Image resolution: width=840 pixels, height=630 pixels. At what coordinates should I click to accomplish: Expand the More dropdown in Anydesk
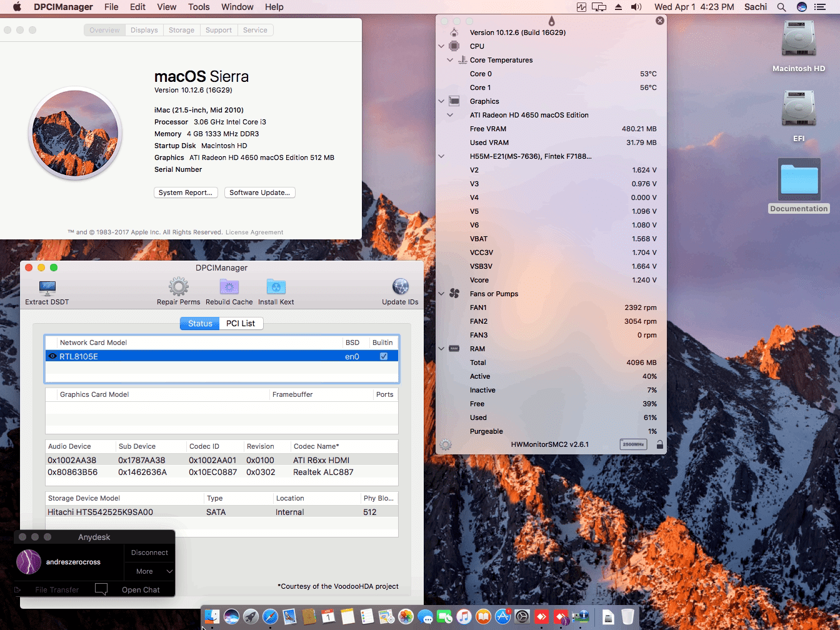(x=149, y=571)
